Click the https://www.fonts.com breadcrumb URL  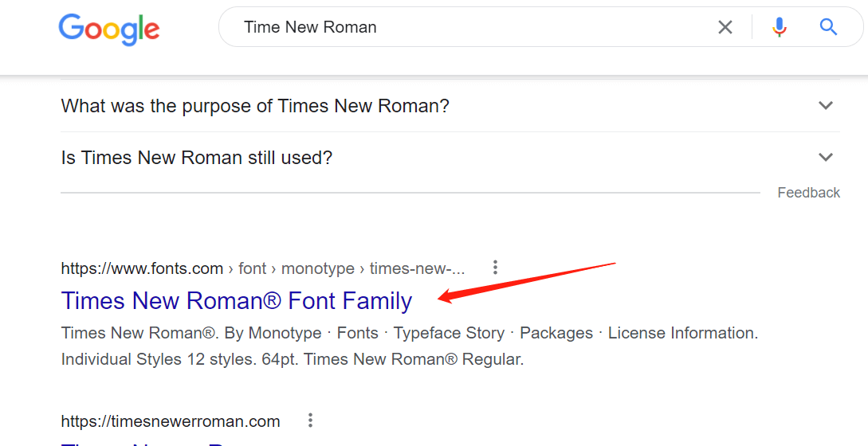coord(142,268)
